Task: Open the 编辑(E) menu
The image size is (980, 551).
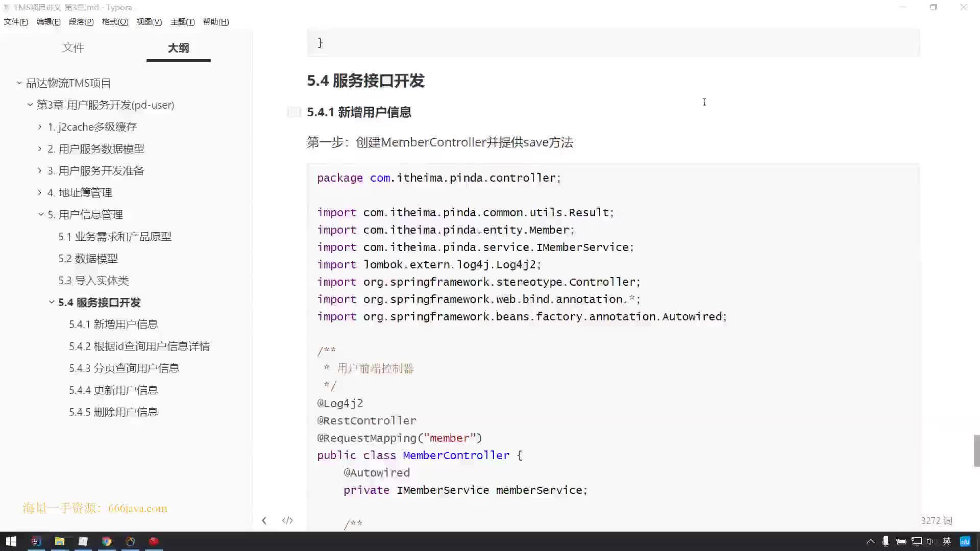Action: 48,22
